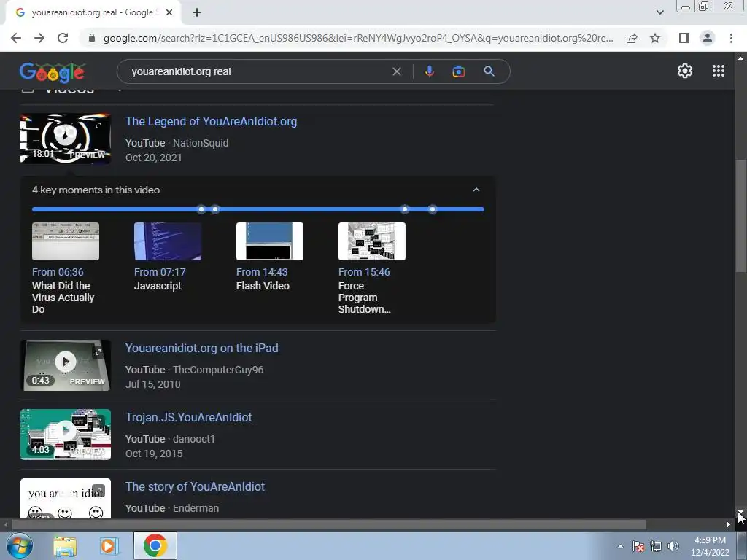Open The story of YouAreAnIdiot link

(195, 486)
